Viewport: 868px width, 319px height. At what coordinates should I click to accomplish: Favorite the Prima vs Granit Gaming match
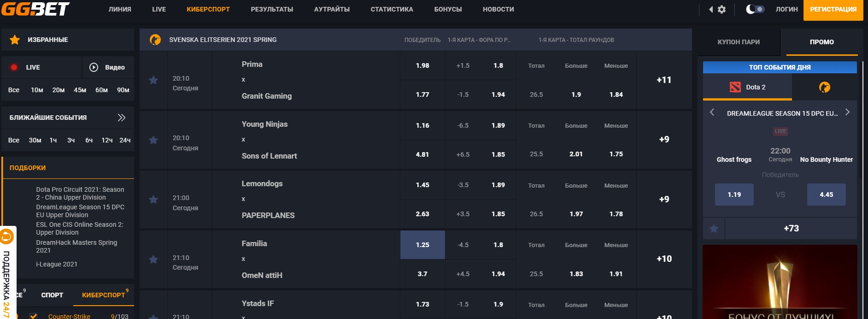click(153, 80)
